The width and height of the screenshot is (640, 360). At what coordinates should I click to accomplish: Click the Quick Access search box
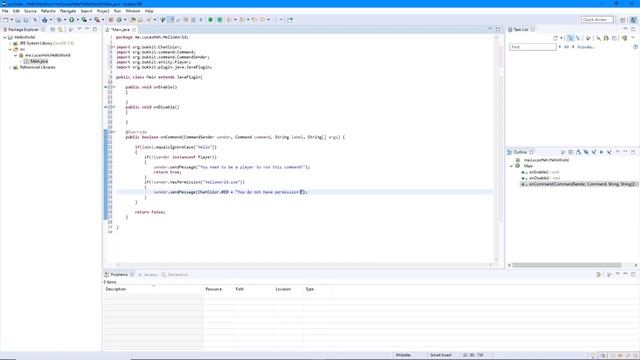click(597, 20)
